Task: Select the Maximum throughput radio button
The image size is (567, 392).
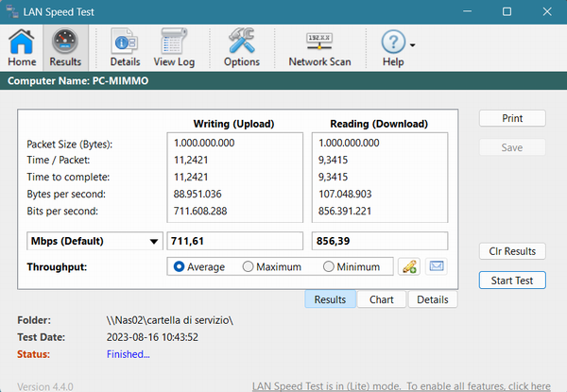Action: pos(248,266)
